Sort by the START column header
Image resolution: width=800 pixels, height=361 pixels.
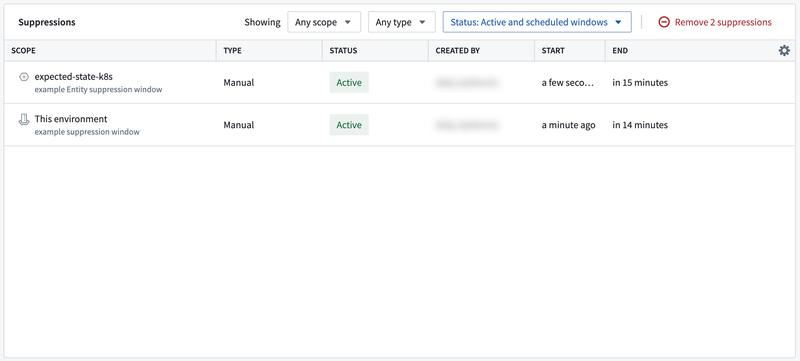(553, 51)
